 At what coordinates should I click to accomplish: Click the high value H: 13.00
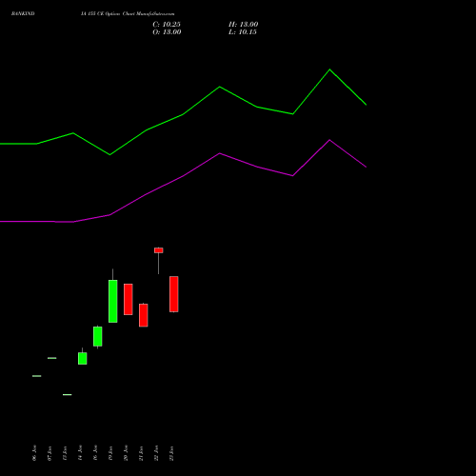(x=244, y=25)
